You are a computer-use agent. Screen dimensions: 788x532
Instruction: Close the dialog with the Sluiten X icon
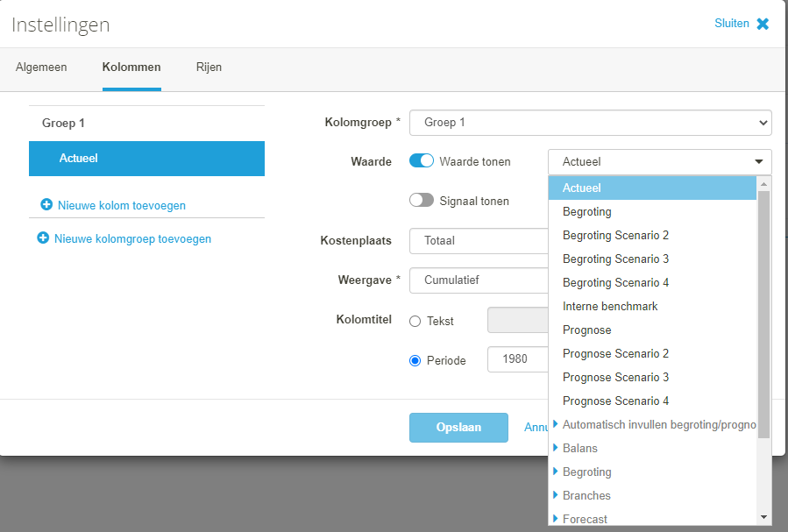(763, 24)
